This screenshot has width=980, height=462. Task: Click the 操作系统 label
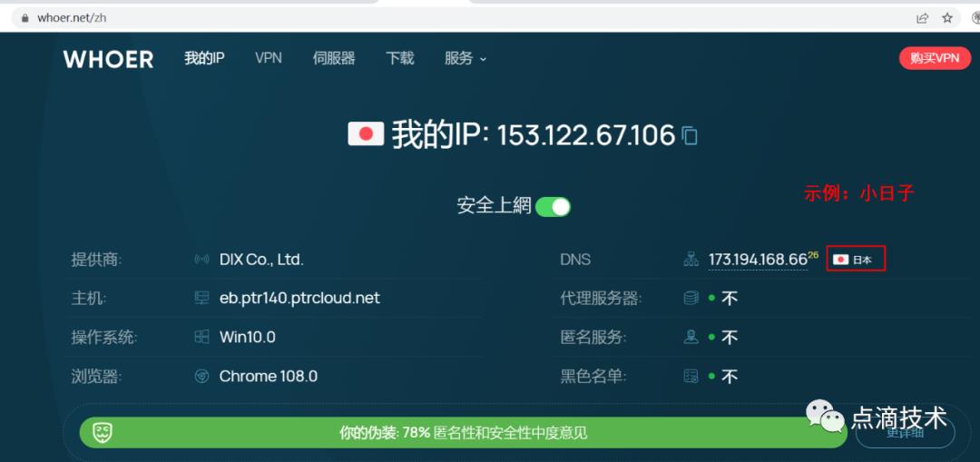pyautogui.click(x=103, y=338)
